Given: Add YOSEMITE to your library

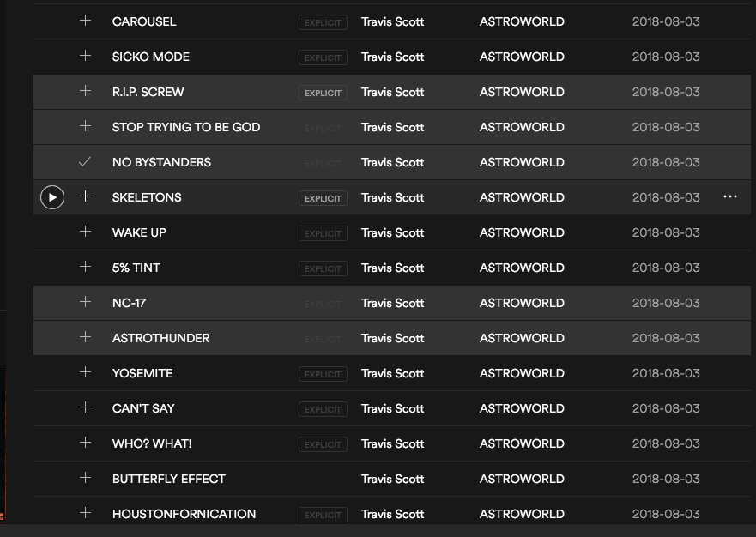Looking at the screenshot, I should (x=85, y=372).
